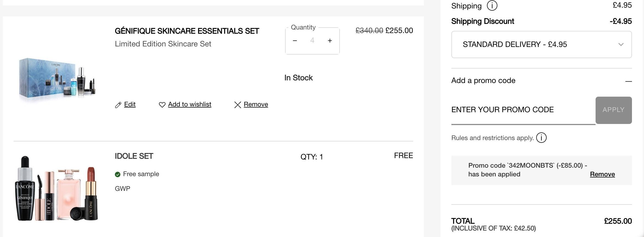
Task: Decrease quantity with minus button
Action: [295, 41]
